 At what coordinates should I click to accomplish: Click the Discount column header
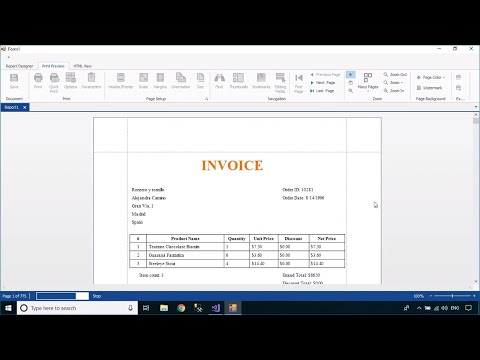coord(293,239)
